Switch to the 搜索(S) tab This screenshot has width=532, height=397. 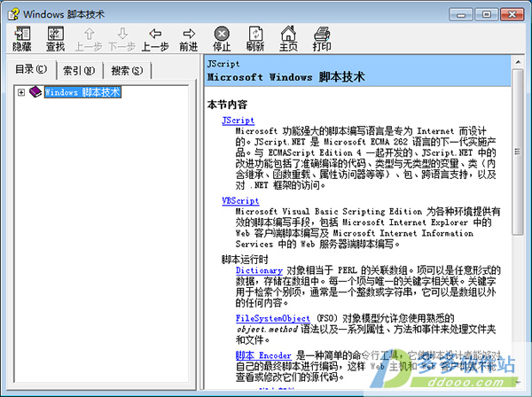127,71
